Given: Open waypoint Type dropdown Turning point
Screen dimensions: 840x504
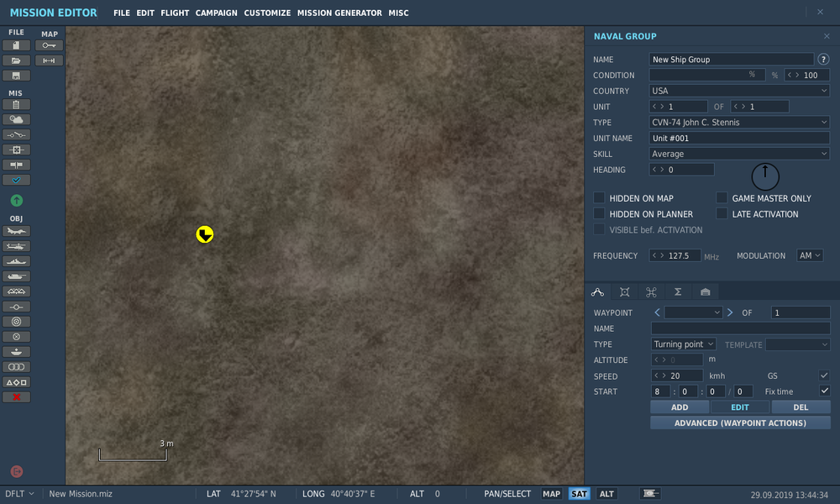Looking at the screenshot, I should [684, 344].
